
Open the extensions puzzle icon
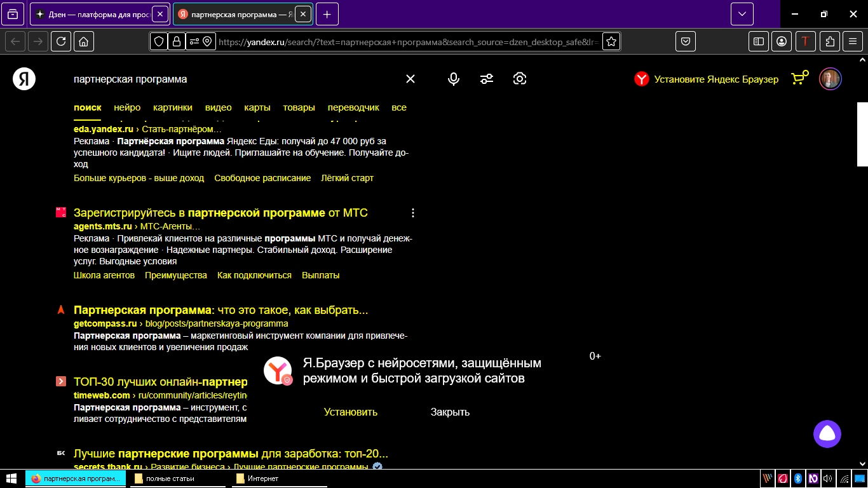830,42
